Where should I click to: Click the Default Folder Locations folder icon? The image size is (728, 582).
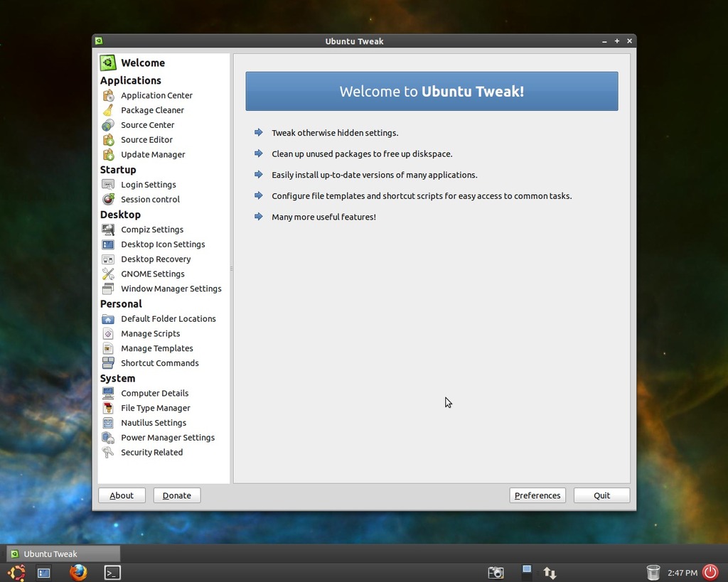point(108,319)
